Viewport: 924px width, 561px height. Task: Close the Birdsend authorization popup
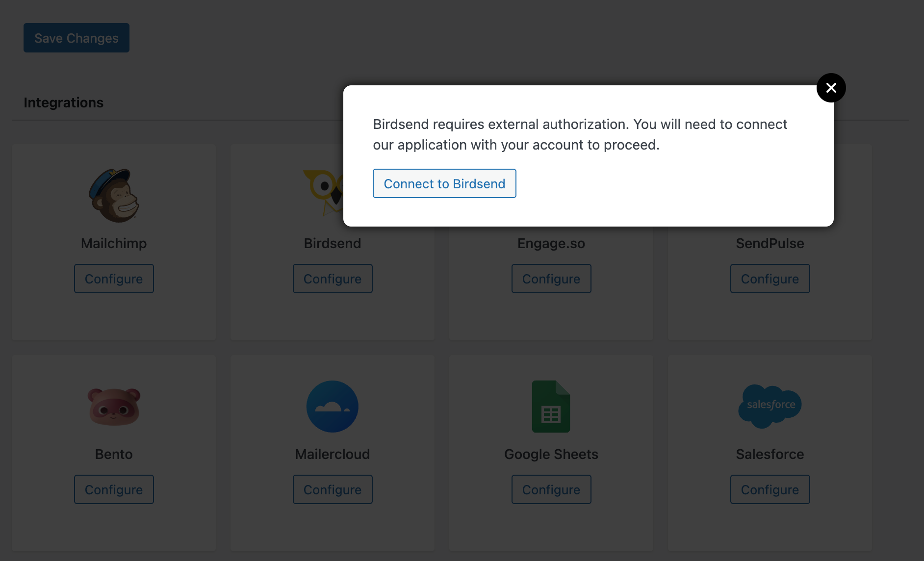point(831,88)
